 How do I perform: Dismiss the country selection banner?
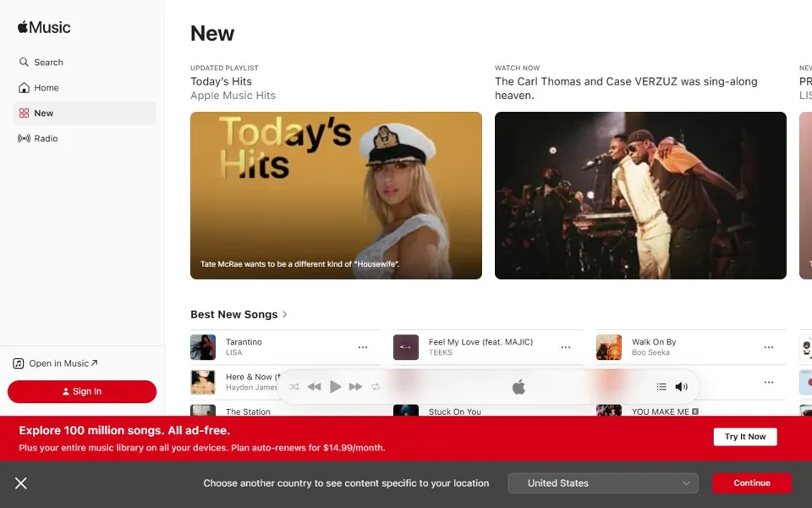click(20, 483)
